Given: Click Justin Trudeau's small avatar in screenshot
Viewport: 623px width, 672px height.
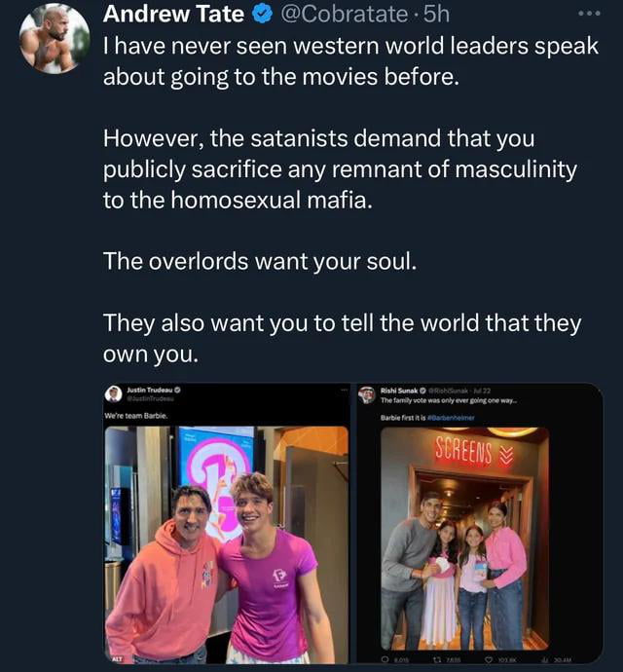Looking at the screenshot, I should [x=114, y=393].
